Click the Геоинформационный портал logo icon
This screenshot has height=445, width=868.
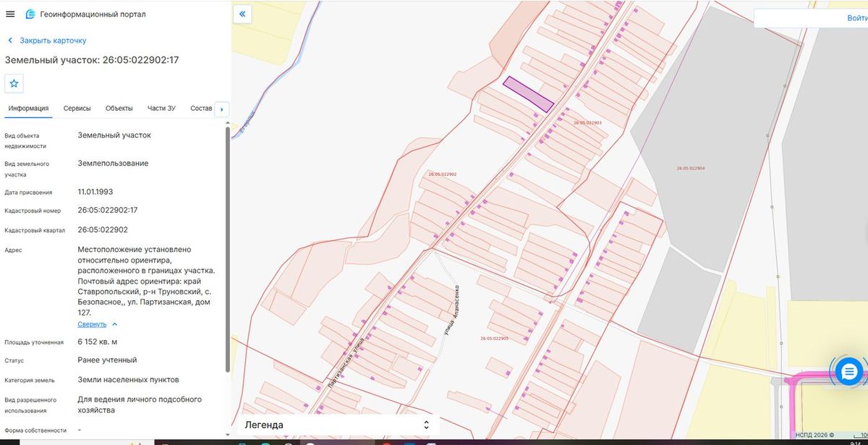pyautogui.click(x=30, y=14)
